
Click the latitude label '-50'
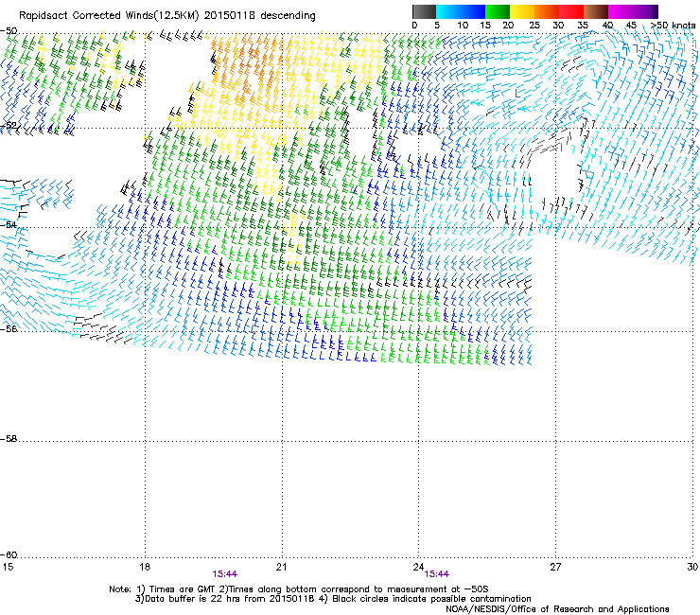point(9,31)
